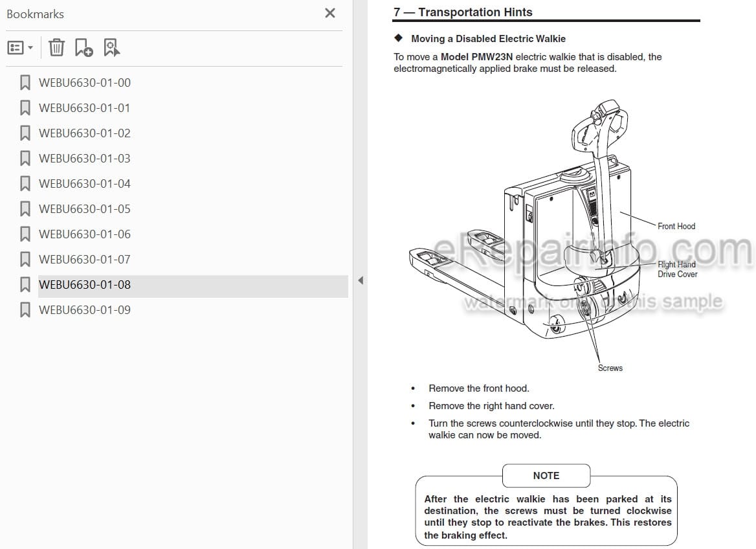Add a new bookmark
This screenshot has height=549, width=756.
83,47
